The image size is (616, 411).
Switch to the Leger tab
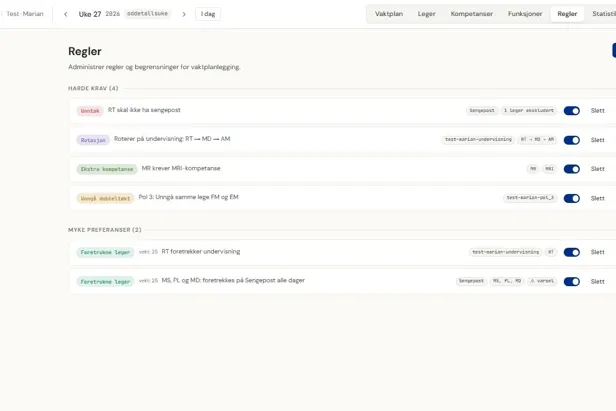[426, 14]
